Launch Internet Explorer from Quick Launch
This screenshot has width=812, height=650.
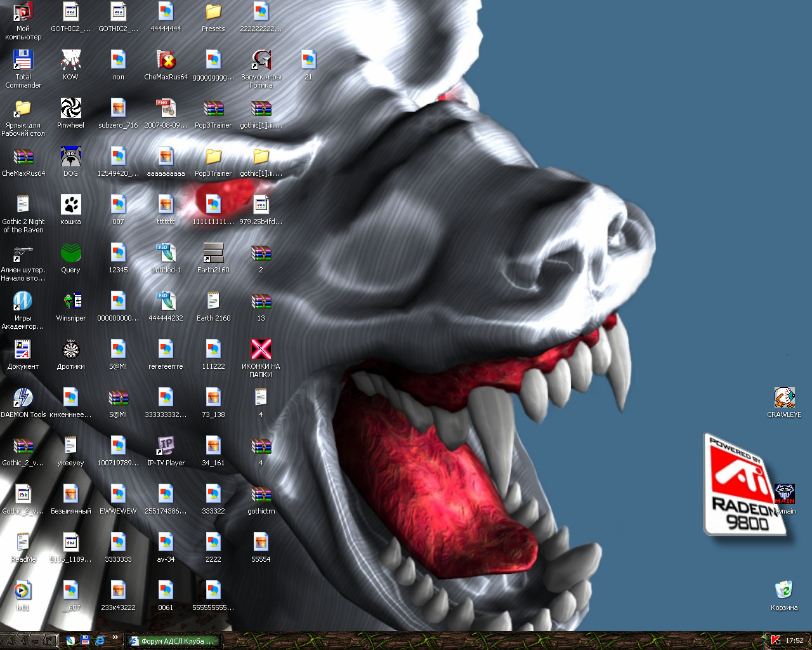[100, 641]
